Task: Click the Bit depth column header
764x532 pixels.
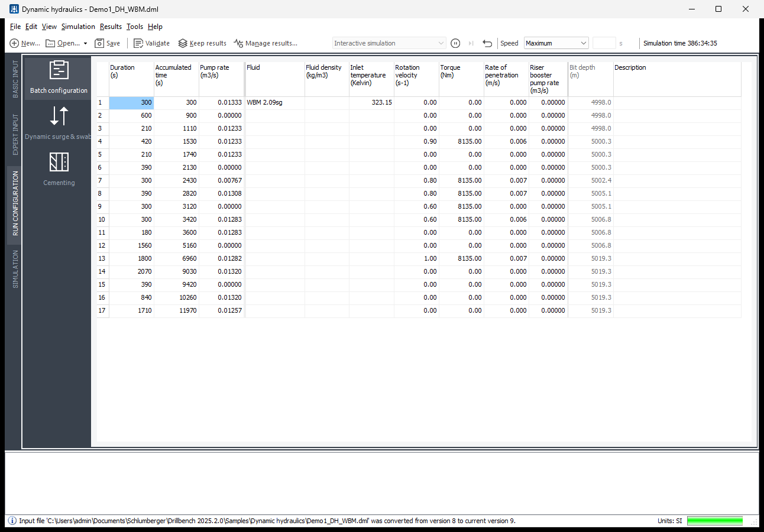Action: (591, 79)
